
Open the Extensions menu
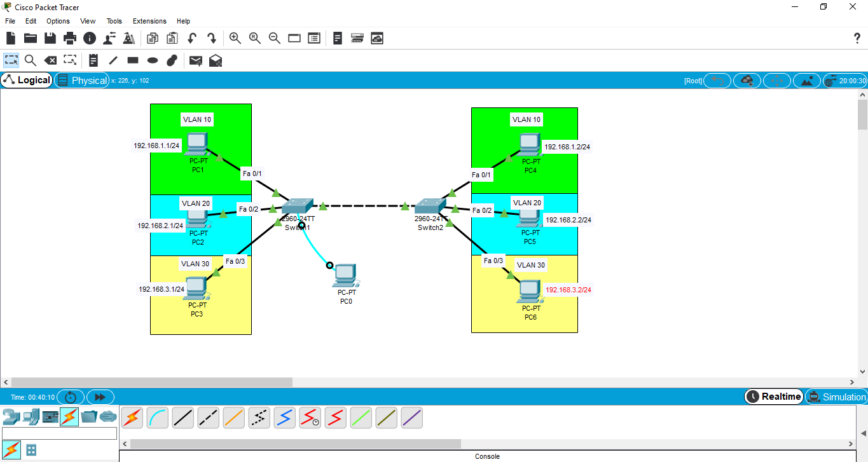[149, 21]
